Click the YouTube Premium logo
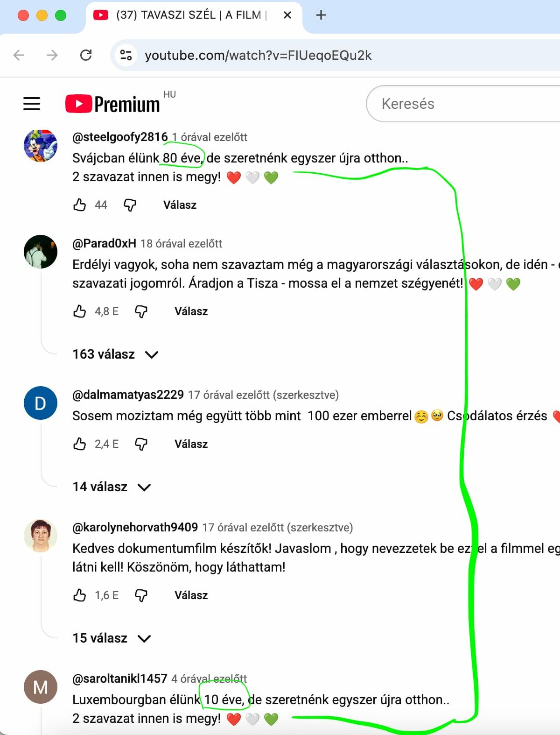Image resolution: width=560 pixels, height=735 pixels. (x=112, y=104)
